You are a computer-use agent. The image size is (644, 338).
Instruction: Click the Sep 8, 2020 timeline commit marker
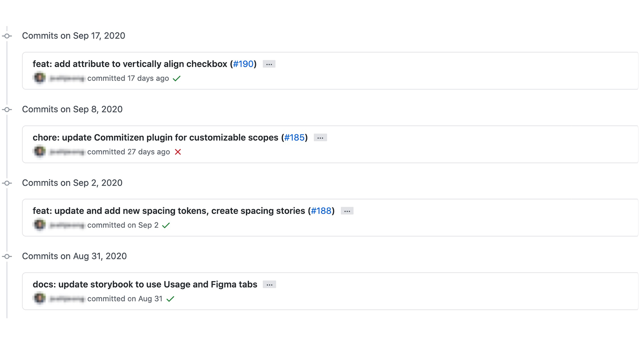click(x=7, y=110)
